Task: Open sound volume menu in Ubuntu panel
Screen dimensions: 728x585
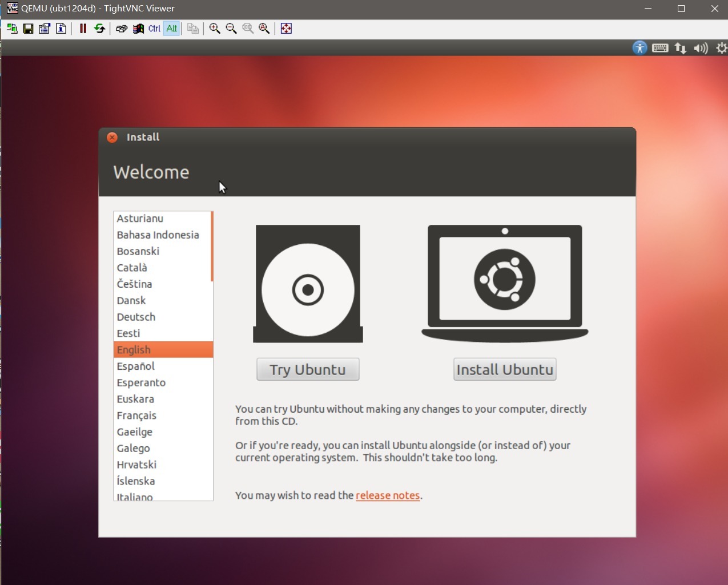Action: [x=701, y=48]
